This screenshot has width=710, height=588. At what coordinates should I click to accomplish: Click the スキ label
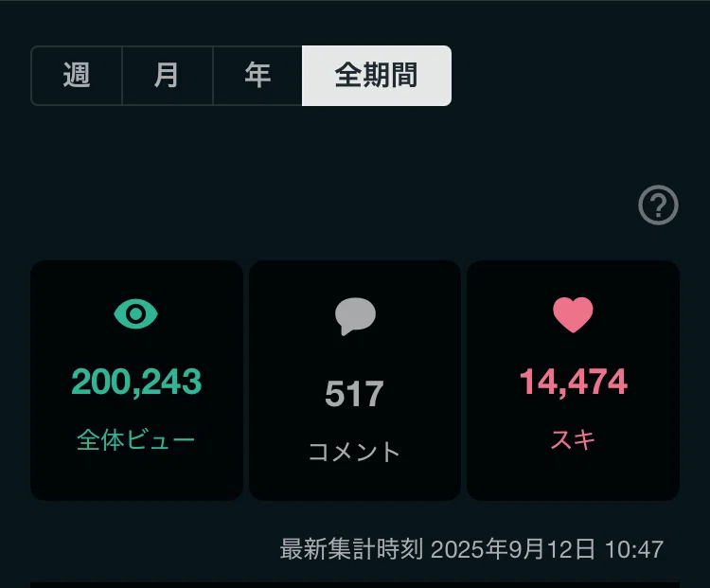pyautogui.click(x=573, y=439)
